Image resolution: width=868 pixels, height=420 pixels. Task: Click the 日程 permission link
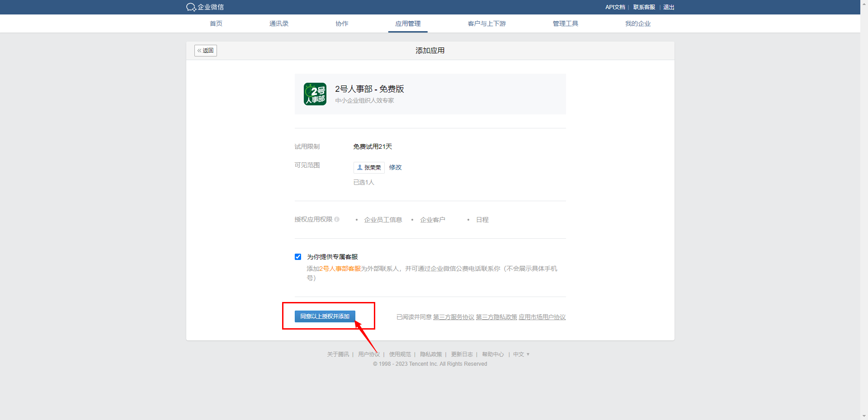[482, 220]
